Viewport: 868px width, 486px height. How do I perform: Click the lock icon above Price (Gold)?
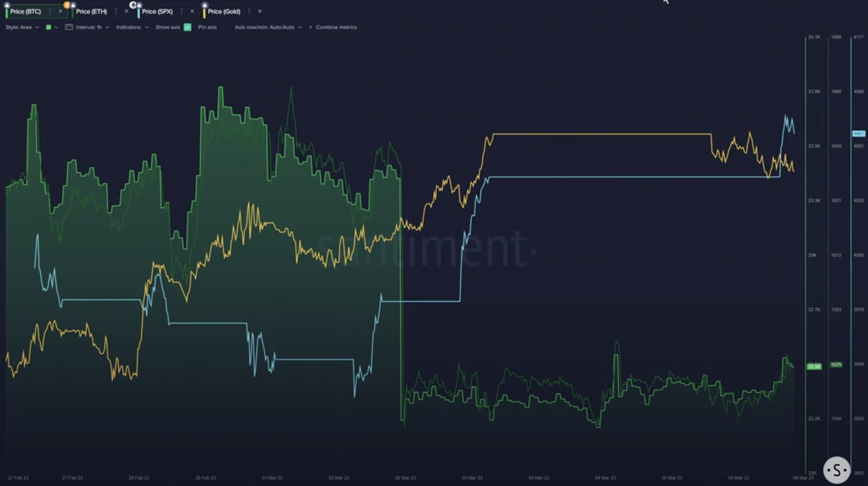tap(205, 5)
